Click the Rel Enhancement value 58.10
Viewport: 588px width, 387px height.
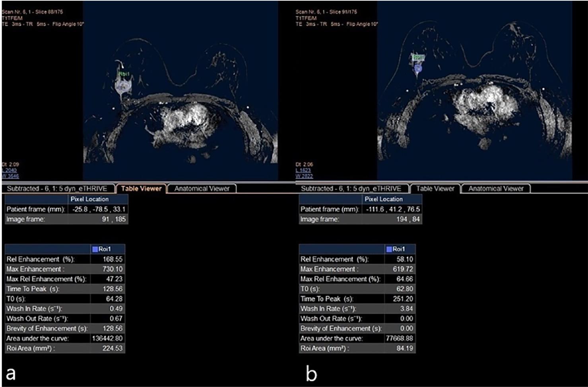(405, 259)
